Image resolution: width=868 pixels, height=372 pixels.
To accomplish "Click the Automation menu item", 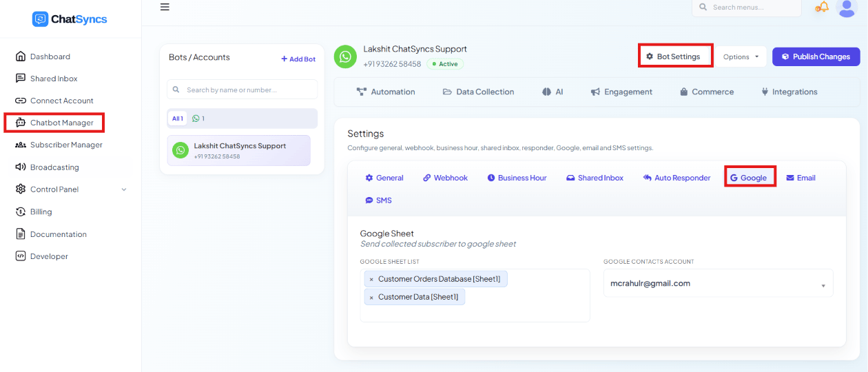I will (386, 92).
